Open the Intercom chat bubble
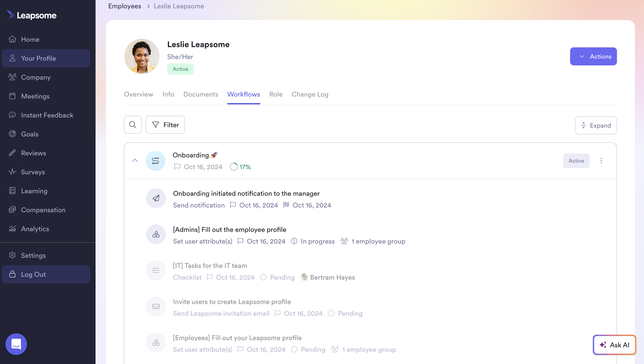This screenshot has width=644, height=364. coord(16,344)
